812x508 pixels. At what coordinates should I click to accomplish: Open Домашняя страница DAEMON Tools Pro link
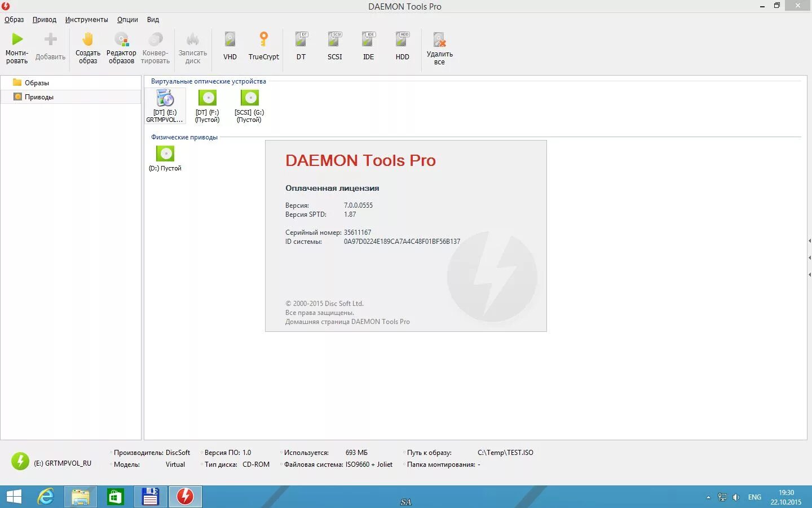coord(347,322)
